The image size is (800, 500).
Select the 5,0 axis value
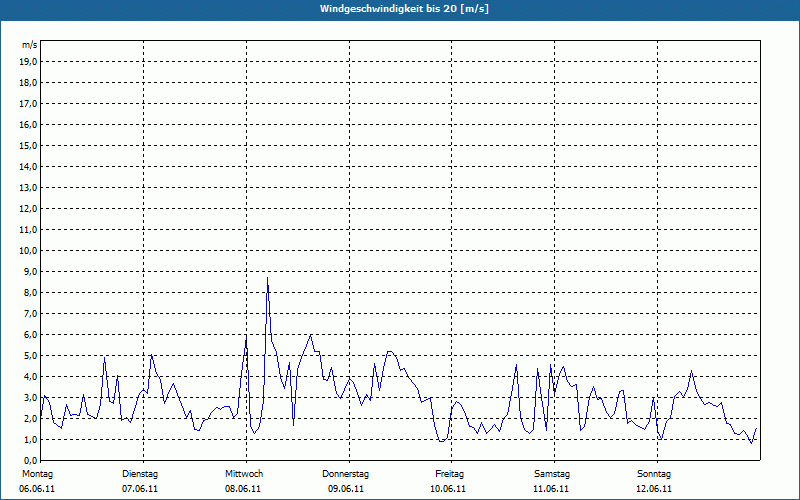pos(30,356)
